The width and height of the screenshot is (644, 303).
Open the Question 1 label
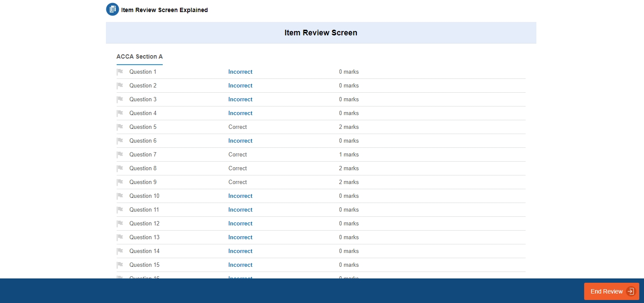point(143,72)
